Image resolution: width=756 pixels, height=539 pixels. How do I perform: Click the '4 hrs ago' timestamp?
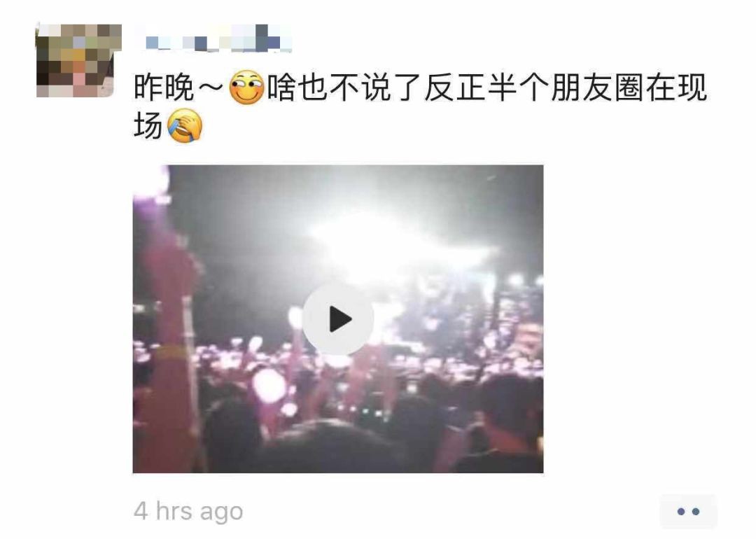188,511
